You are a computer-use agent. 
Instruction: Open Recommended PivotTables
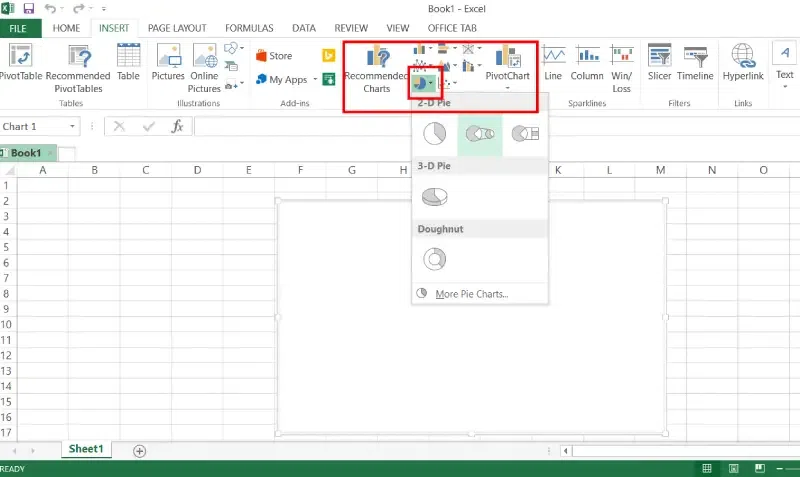coord(78,68)
